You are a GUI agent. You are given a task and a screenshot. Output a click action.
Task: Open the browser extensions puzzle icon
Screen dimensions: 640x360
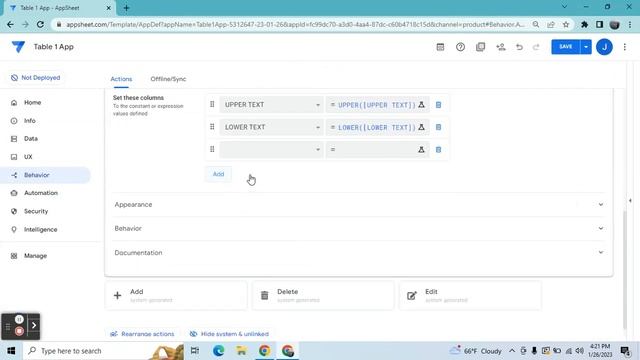click(x=584, y=24)
